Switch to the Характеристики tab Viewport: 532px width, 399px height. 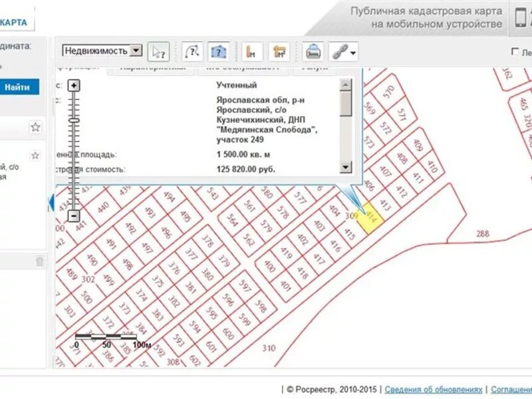(x=151, y=66)
